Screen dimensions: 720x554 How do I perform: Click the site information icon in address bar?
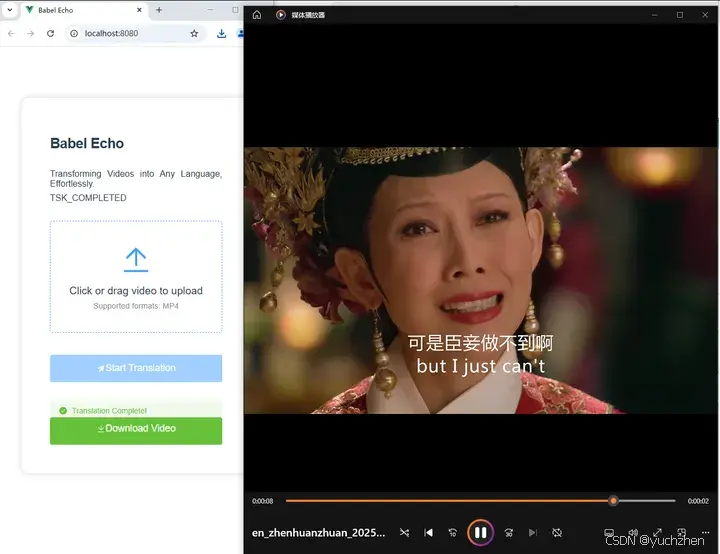click(74, 34)
